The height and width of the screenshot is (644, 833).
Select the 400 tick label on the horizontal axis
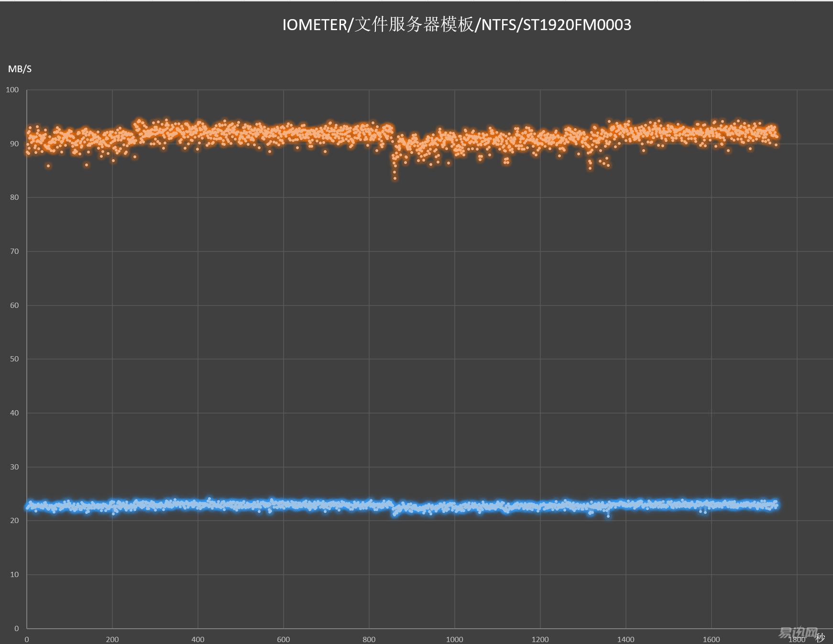tap(198, 639)
